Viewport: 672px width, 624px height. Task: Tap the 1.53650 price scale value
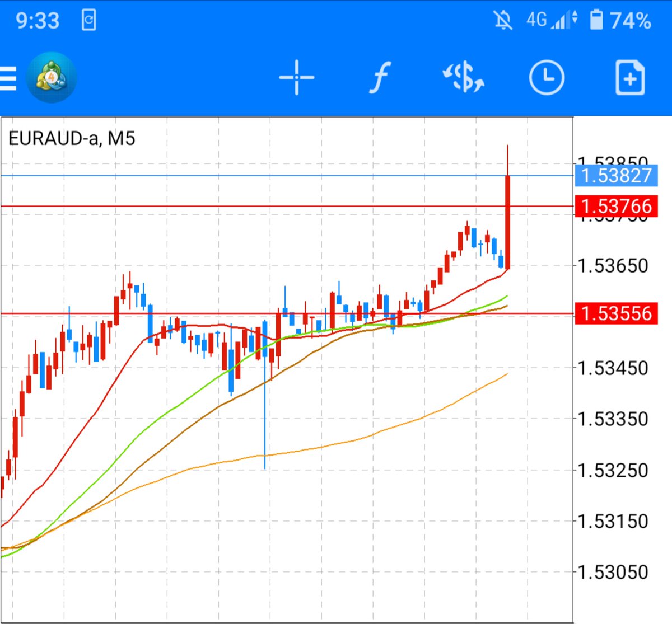[613, 265]
